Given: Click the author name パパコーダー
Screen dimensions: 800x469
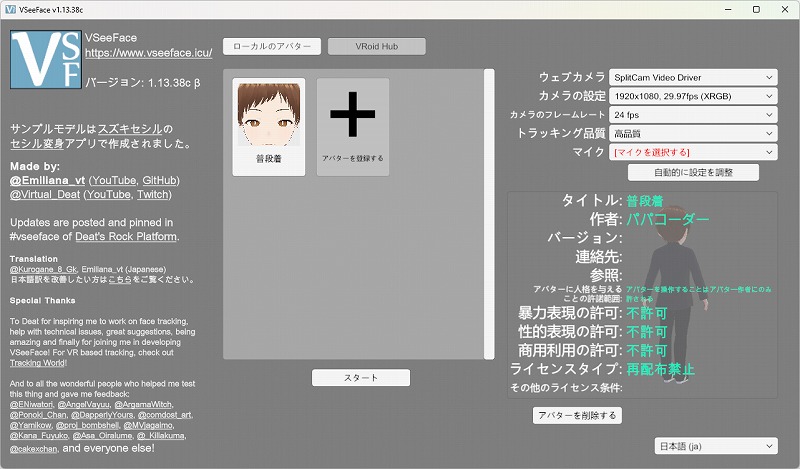Looking at the screenshot, I should coord(667,219).
